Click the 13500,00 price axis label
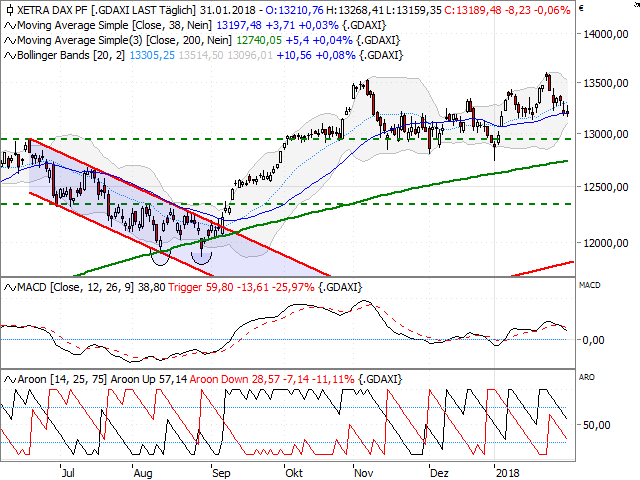 [605, 83]
